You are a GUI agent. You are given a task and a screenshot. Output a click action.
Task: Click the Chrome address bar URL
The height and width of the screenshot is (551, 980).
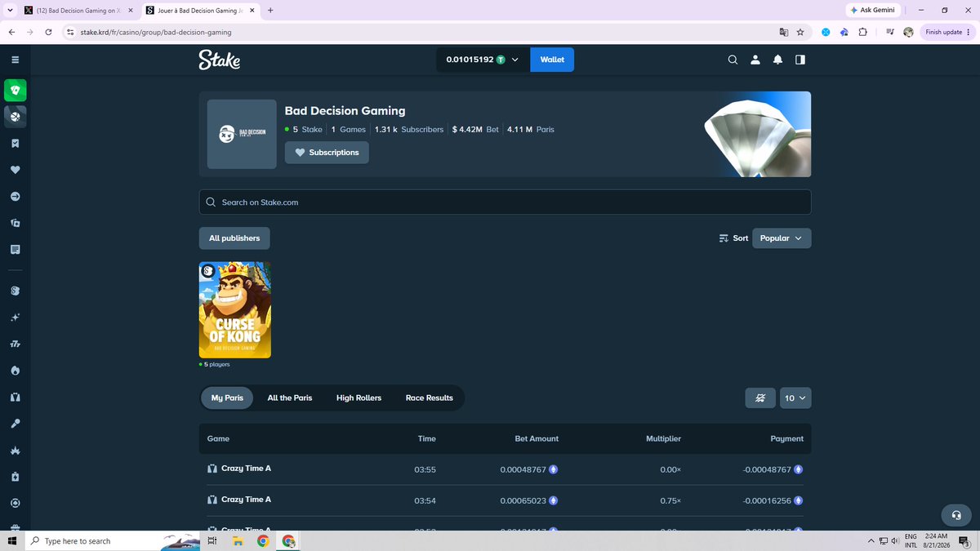[155, 32]
